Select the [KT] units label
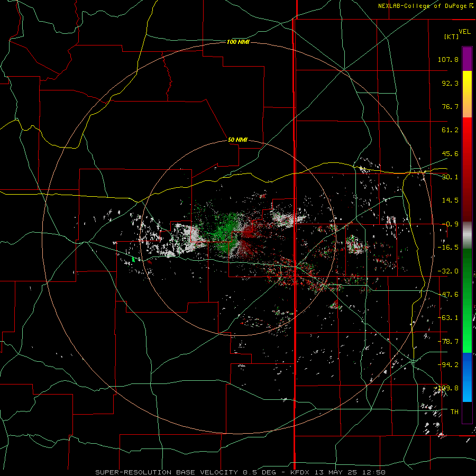The height and width of the screenshot is (476, 476). point(452,36)
